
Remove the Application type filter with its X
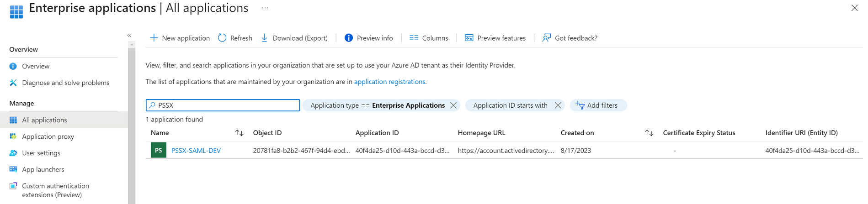coord(453,105)
